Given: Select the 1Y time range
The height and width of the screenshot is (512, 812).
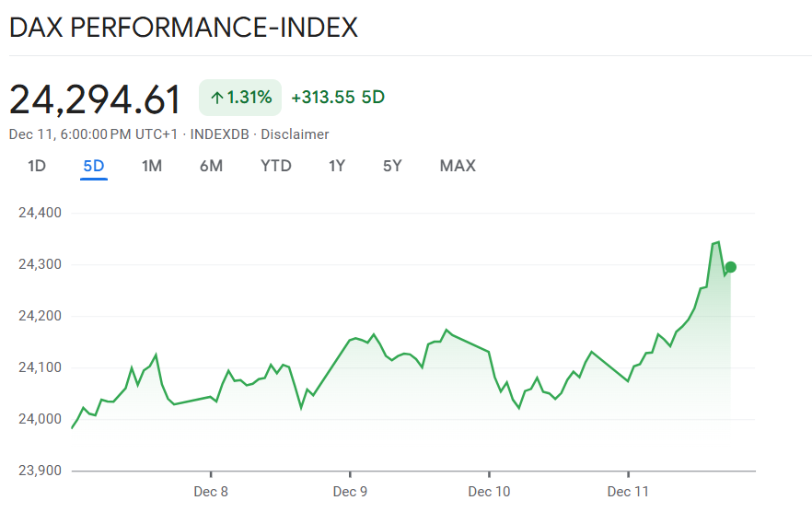Looking at the screenshot, I should [x=337, y=166].
